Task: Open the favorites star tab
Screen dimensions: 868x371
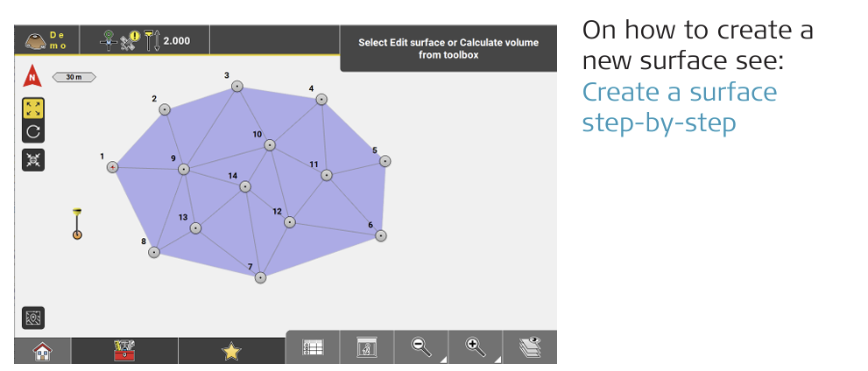Action: (x=231, y=351)
